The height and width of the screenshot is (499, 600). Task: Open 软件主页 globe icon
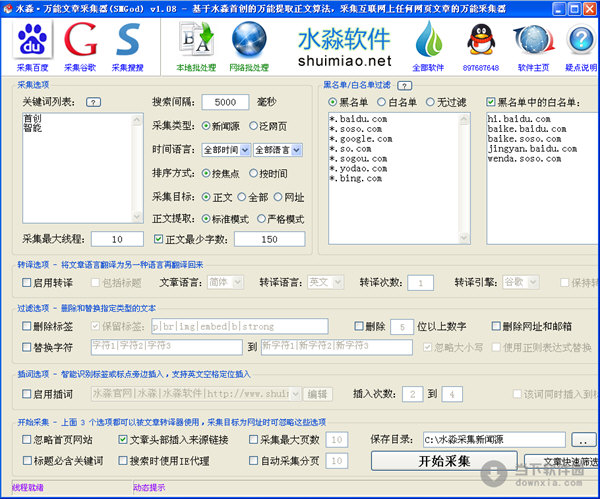coord(533,46)
